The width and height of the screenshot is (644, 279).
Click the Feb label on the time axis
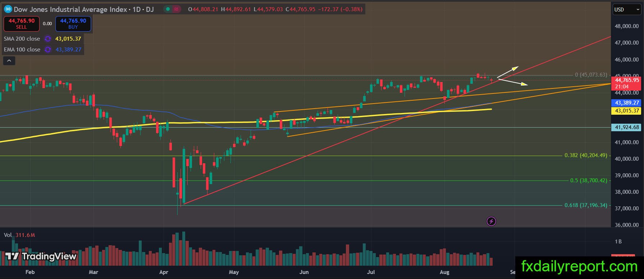(x=30, y=272)
